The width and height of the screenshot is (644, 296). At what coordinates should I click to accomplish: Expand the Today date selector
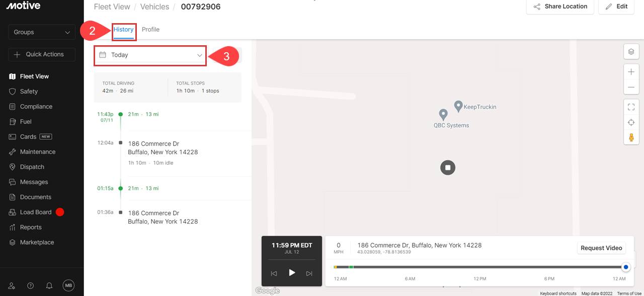[x=149, y=55]
